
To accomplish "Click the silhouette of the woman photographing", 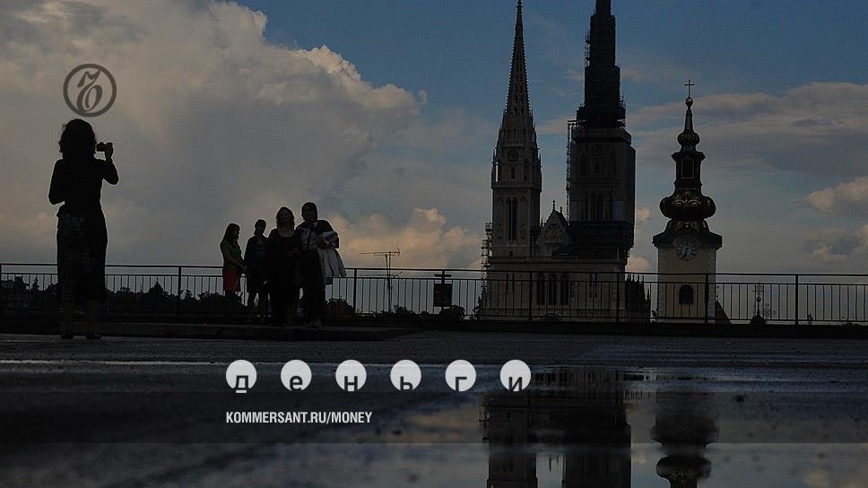I will tap(82, 224).
